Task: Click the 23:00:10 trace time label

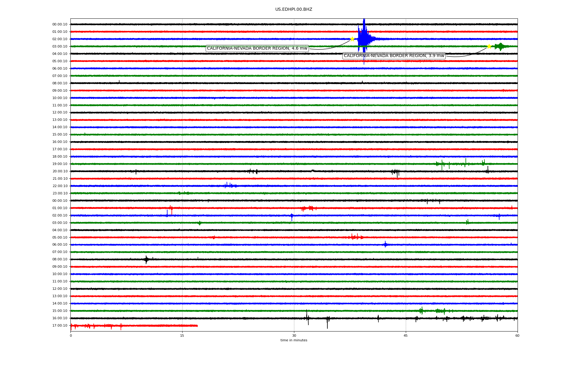Action: 60,194
